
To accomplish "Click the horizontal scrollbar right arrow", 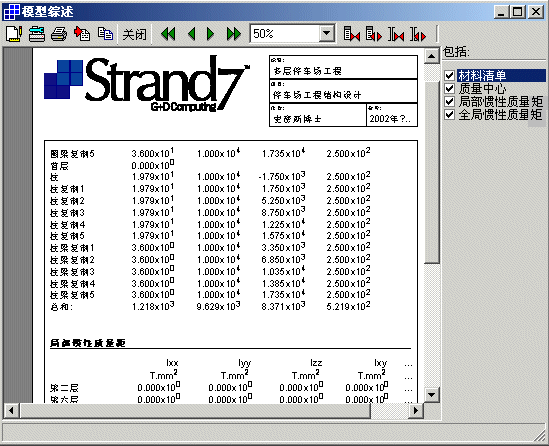I will (416, 410).
